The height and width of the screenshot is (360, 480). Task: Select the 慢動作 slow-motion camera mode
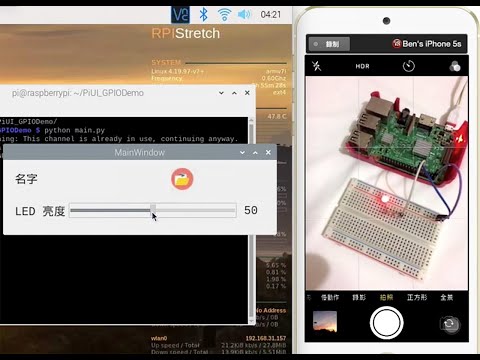[x=330, y=297]
